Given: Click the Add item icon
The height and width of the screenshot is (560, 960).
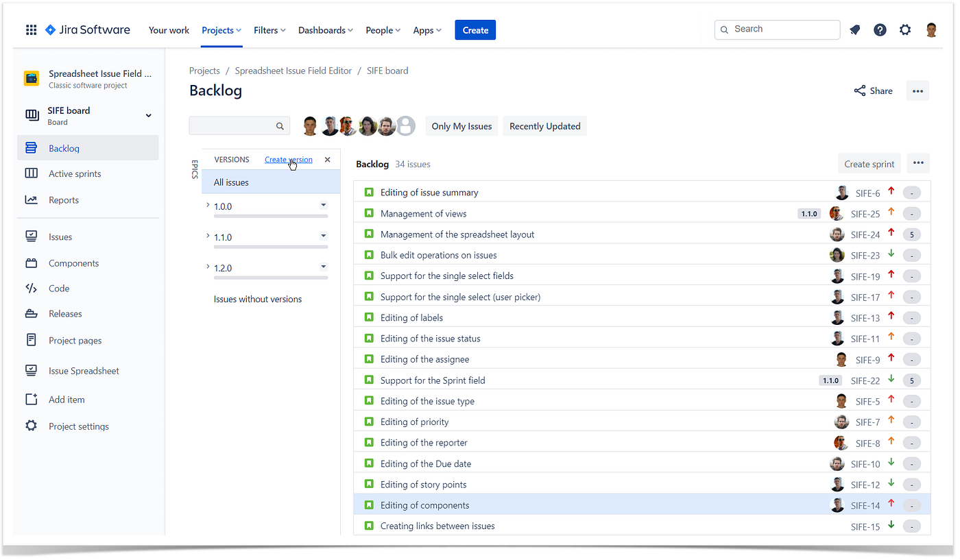Looking at the screenshot, I should pyautogui.click(x=31, y=400).
